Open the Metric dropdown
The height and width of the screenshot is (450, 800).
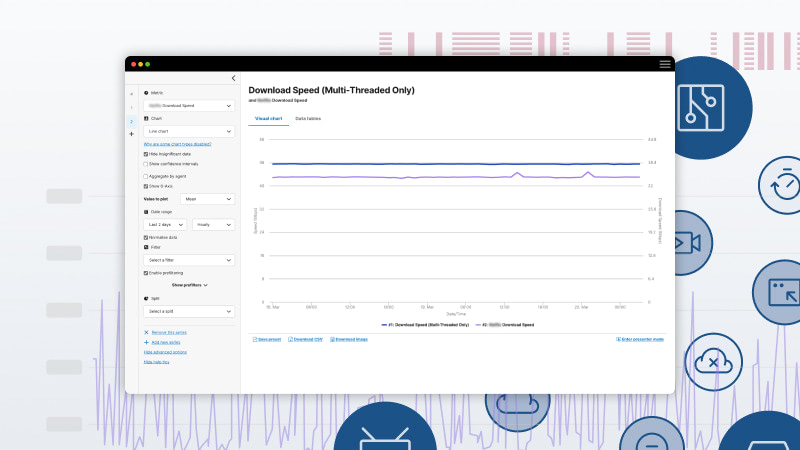(x=189, y=105)
